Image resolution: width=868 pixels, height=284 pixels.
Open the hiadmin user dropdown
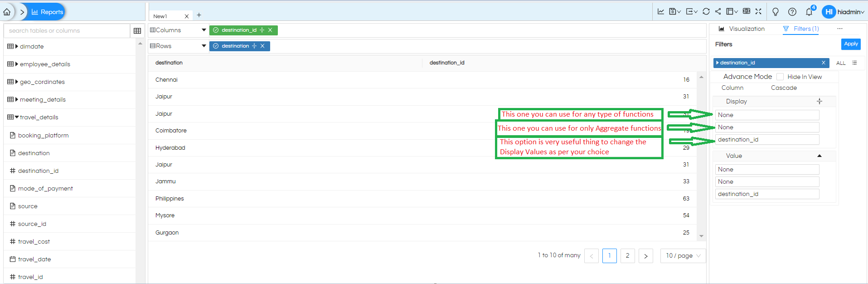point(851,12)
